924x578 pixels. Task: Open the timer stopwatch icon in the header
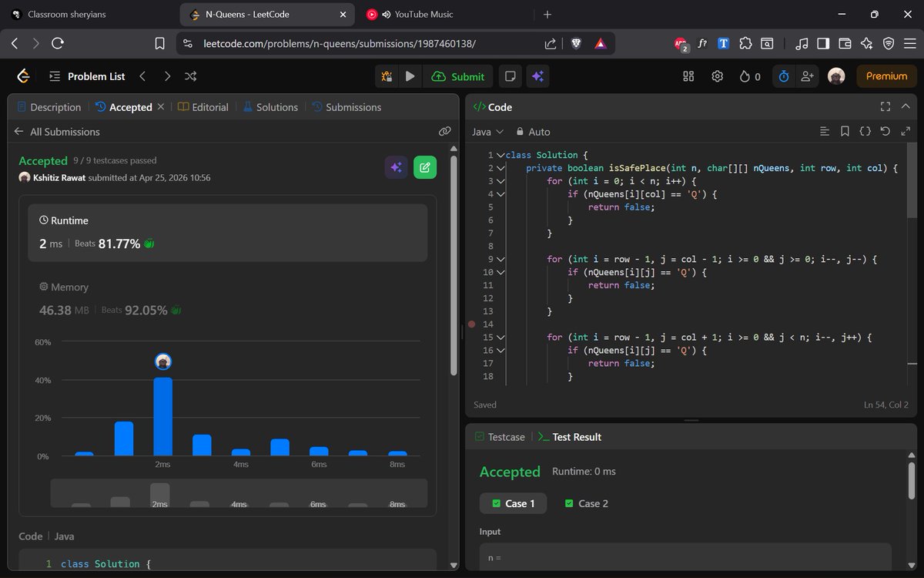click(783, 76)
